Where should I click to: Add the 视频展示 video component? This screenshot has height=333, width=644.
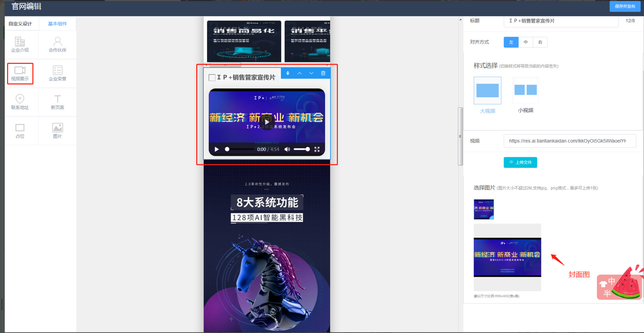click(x=20, y=73)
